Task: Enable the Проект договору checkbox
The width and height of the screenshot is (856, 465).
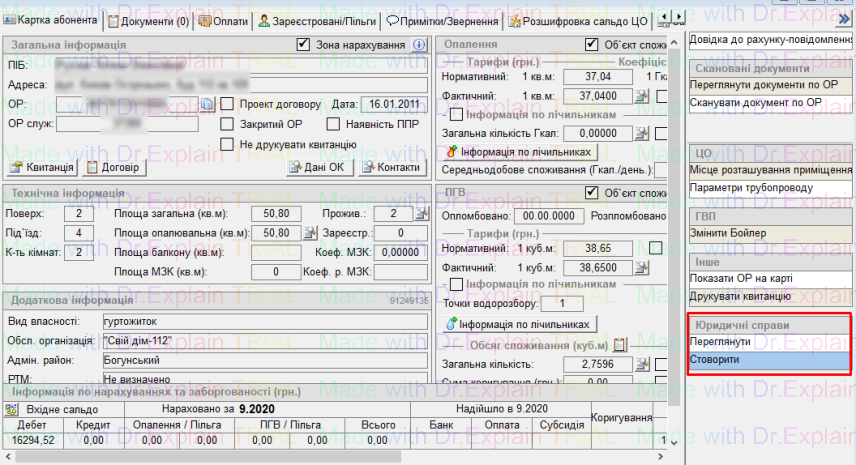Action: pyautogui.click(x=227, y=104)
